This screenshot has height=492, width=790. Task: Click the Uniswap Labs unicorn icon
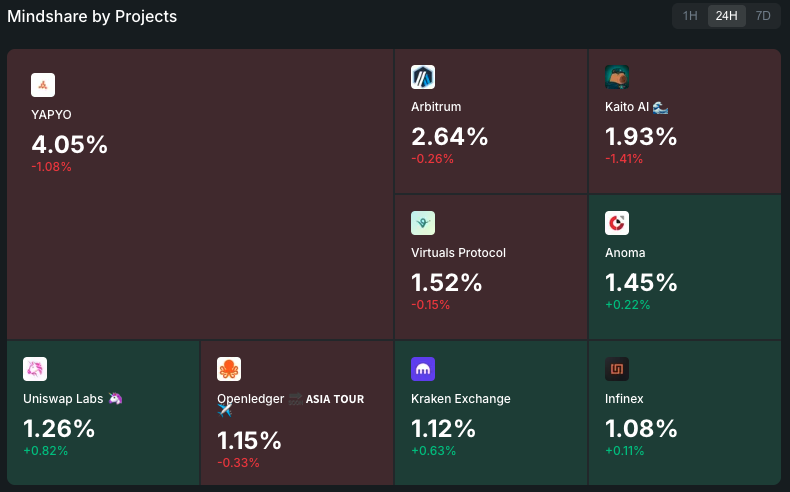[35, 369]
